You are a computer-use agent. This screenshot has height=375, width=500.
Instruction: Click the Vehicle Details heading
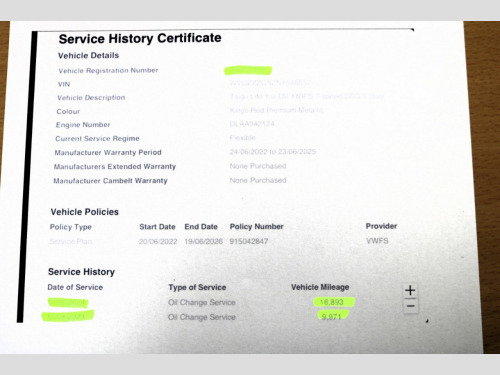[x=88, y=55]
